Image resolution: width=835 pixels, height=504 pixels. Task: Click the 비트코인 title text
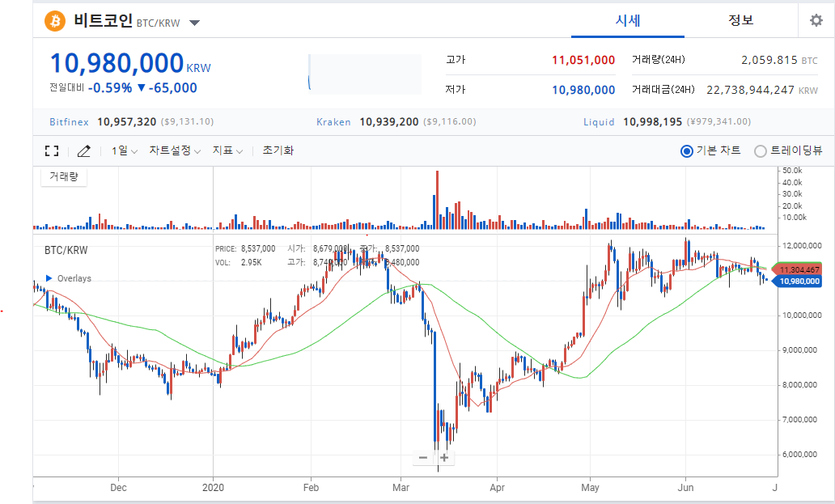[x=103, y=21]
